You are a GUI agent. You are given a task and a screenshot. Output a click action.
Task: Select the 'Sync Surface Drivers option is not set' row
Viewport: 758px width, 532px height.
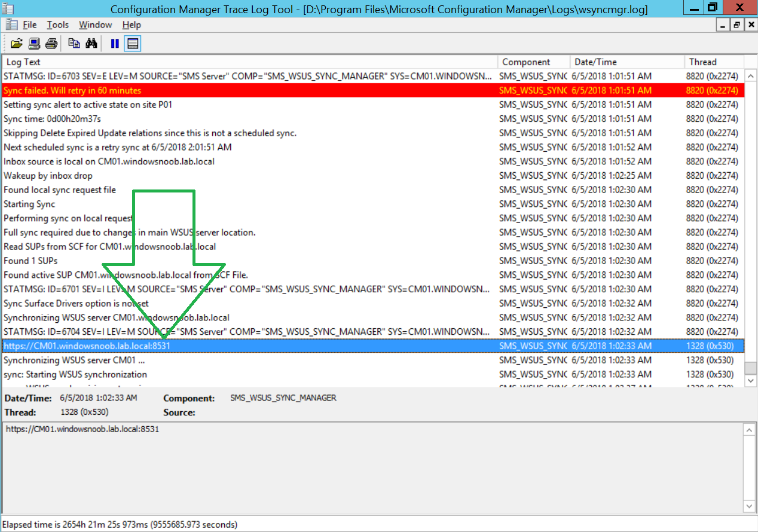coord(373,303)
